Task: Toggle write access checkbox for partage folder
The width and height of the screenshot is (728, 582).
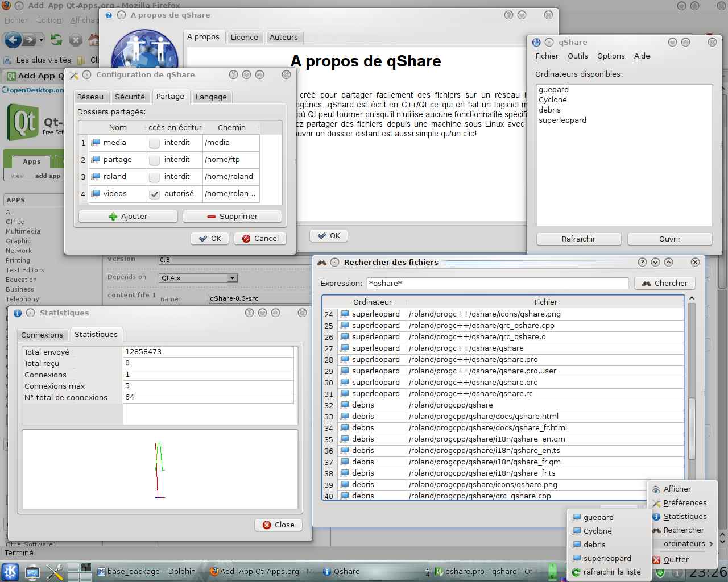Action: click(x=154, y=160)
